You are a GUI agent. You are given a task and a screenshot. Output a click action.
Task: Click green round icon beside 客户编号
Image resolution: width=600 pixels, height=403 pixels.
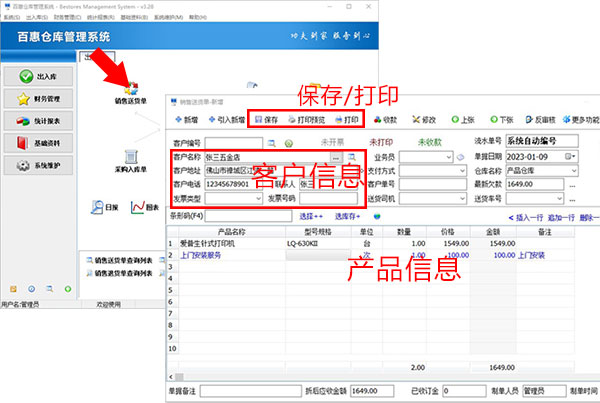pos(289,144)
